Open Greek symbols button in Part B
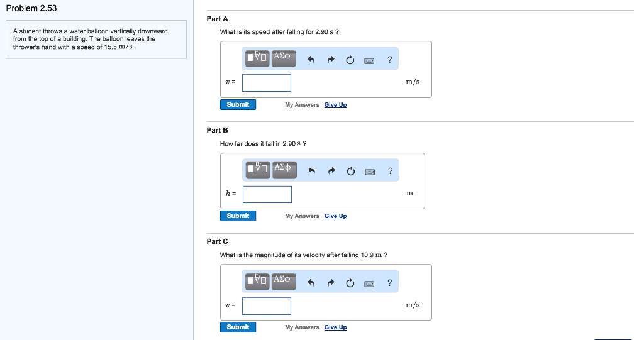This screenshot has width=644, height=340. (284, 168)
